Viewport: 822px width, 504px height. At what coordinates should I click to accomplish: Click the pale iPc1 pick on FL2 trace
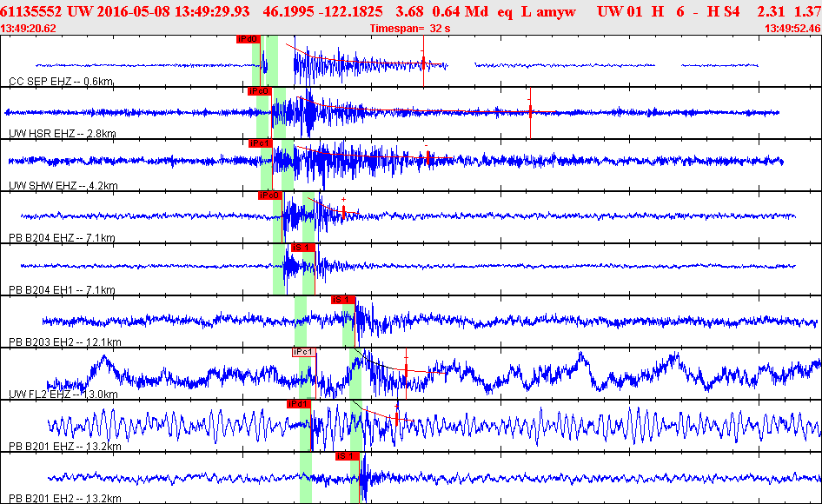coord(303,352)
